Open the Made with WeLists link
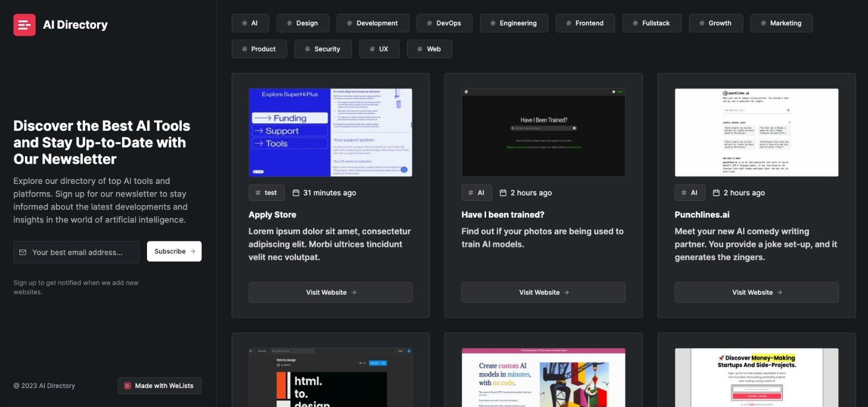 (159, 386)
